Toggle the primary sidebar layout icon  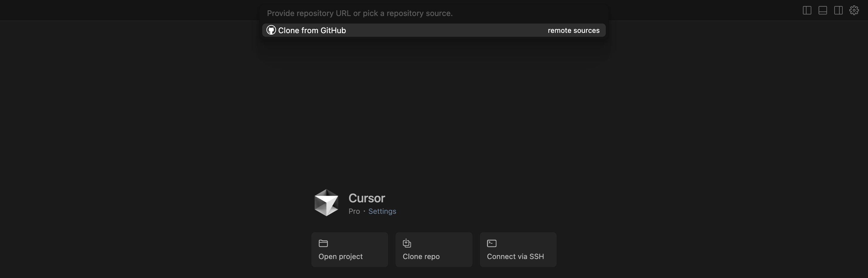(x=807, y=11)
